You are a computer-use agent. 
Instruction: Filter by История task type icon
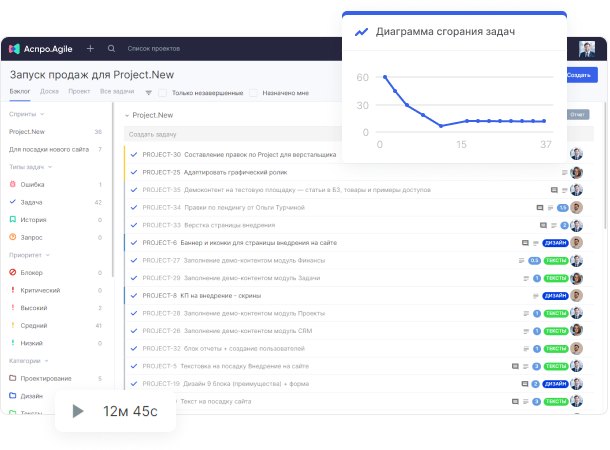(12, 219)
